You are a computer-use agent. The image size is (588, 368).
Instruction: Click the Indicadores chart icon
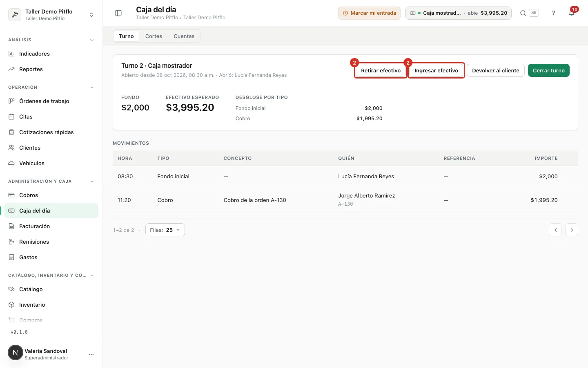(11, 54)
